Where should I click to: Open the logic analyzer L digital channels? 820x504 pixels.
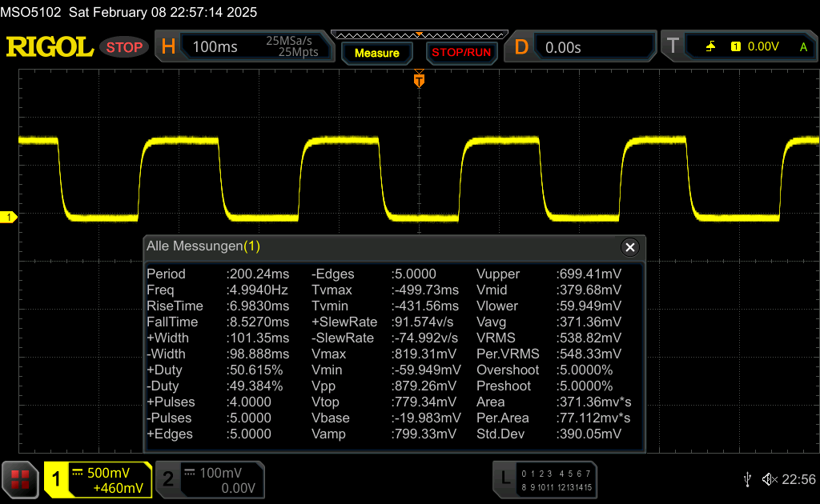(545, 479)
